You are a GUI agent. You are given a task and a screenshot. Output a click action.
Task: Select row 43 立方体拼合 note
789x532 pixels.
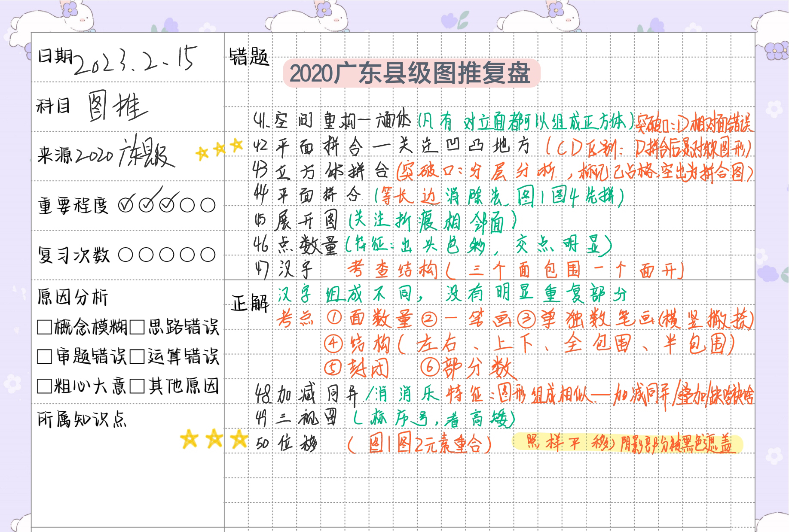(x=503, y=172)
